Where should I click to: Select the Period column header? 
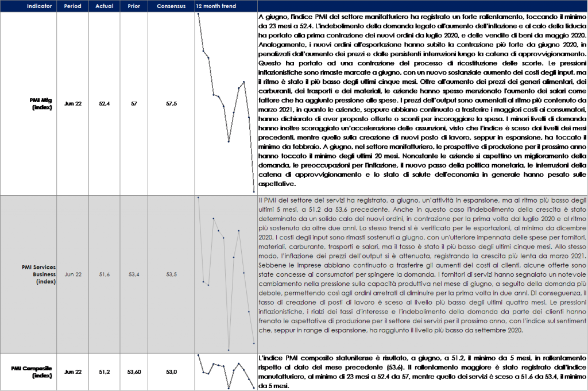(x=73, y=6)
